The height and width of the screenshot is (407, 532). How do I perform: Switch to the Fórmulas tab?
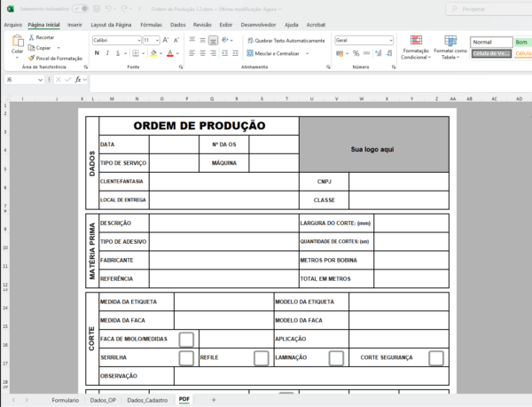151,25
